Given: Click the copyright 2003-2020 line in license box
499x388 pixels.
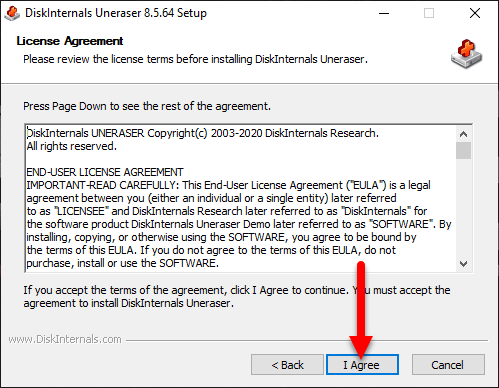Looking at the screenshot, I should pos(203,133).
